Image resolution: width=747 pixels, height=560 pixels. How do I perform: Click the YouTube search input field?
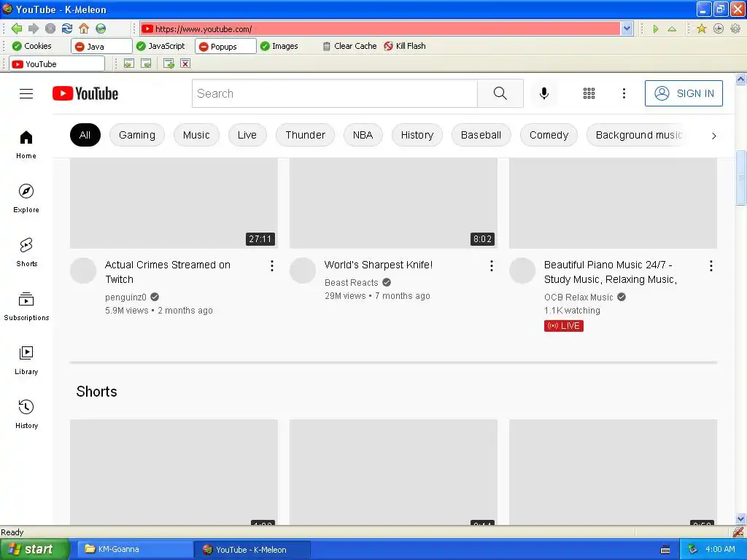point(334,93)
